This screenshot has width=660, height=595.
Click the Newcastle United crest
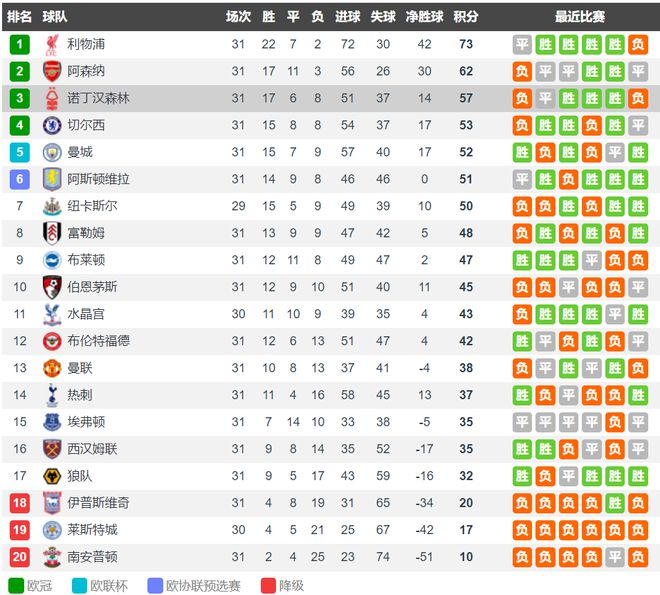coord(52,206)
